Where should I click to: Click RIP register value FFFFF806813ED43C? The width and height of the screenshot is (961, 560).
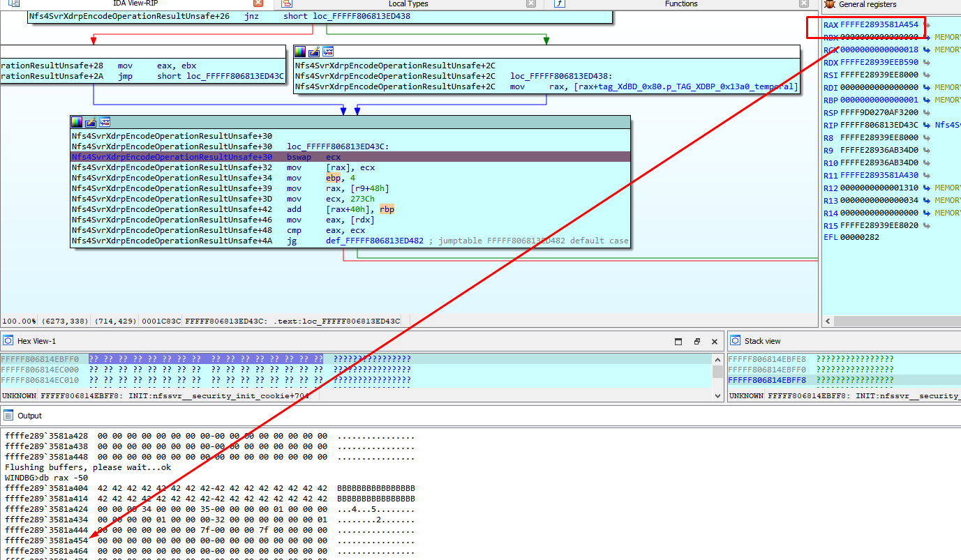tap(879, 126)
